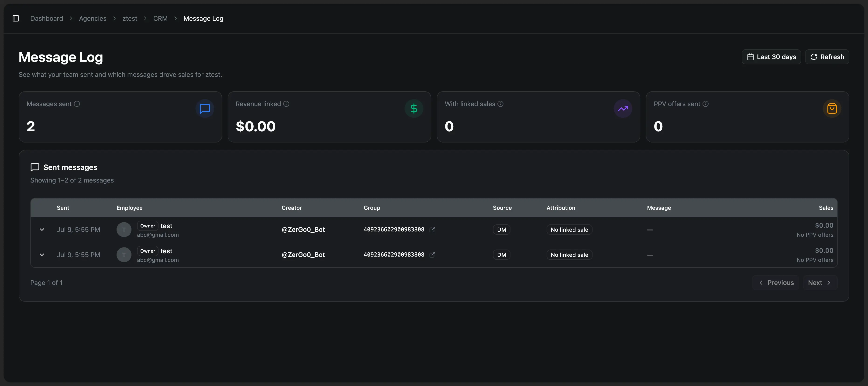
Task: Click info icon next to Revenue linked
Action: click(286, 104)
